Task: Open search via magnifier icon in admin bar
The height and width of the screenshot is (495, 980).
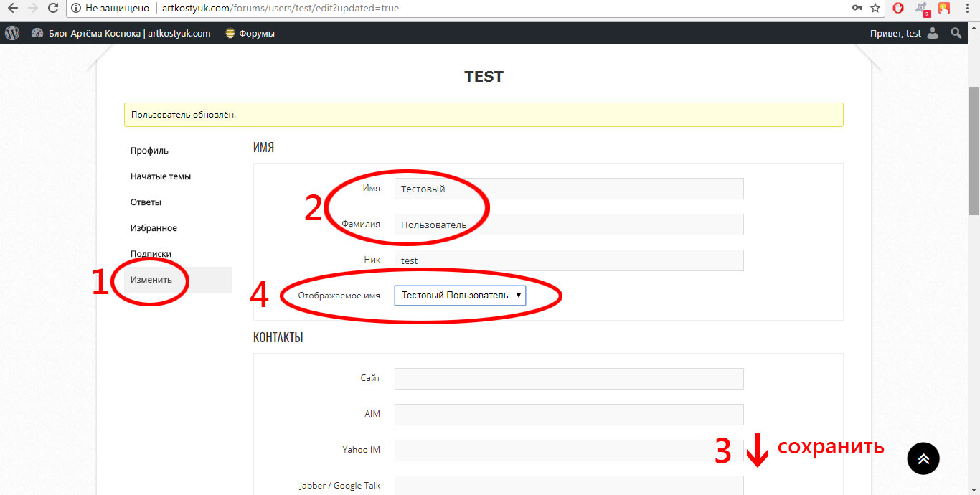Action: tap(956, 33)
